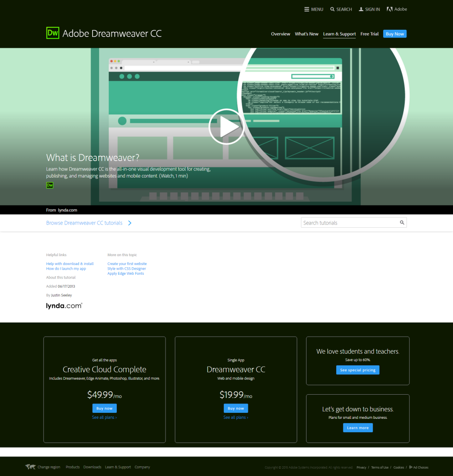Open How do I launch my app link

66,269
